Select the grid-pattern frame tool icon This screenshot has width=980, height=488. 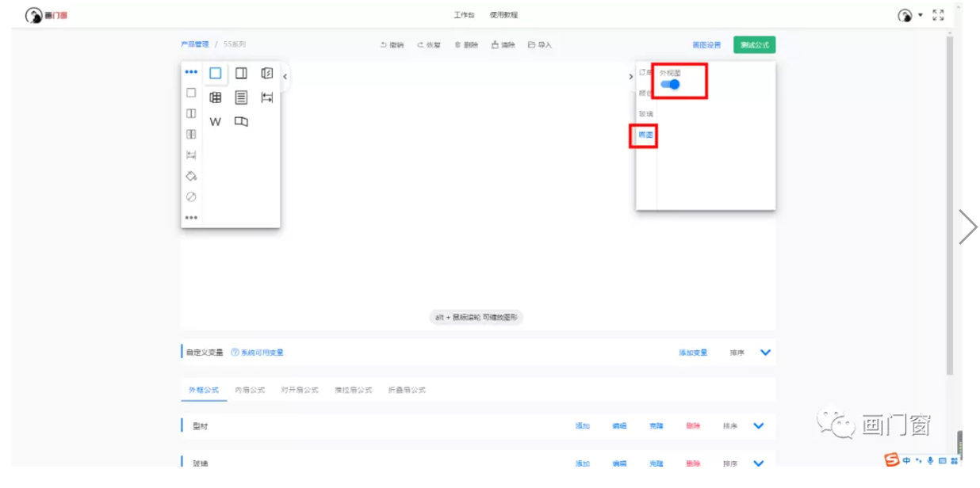(215, 97)
